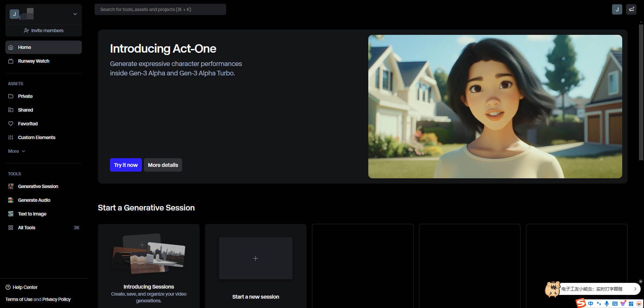Viewport: 644px width, 308px height.
Task: Click the Text to Image tool icon
Action: (x=11, y=214)
